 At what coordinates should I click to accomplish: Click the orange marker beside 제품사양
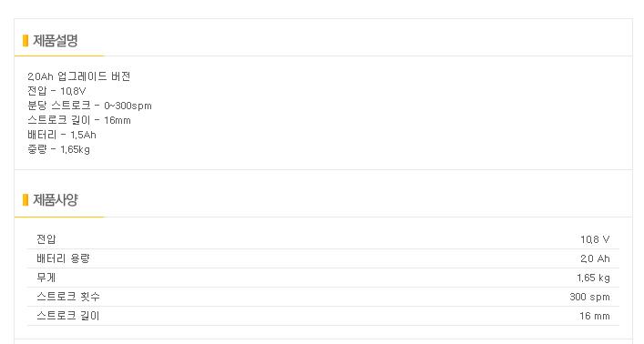click(26, 200)
